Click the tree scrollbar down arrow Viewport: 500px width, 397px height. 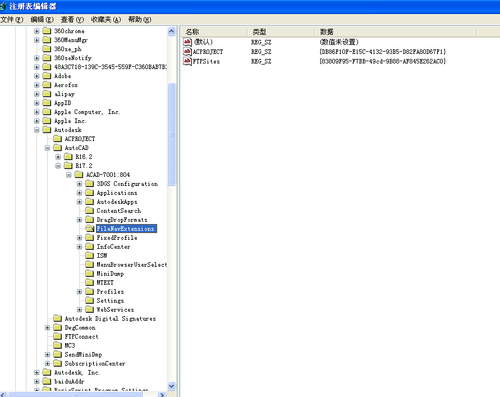pyautogui.click(x=172, y=386)
